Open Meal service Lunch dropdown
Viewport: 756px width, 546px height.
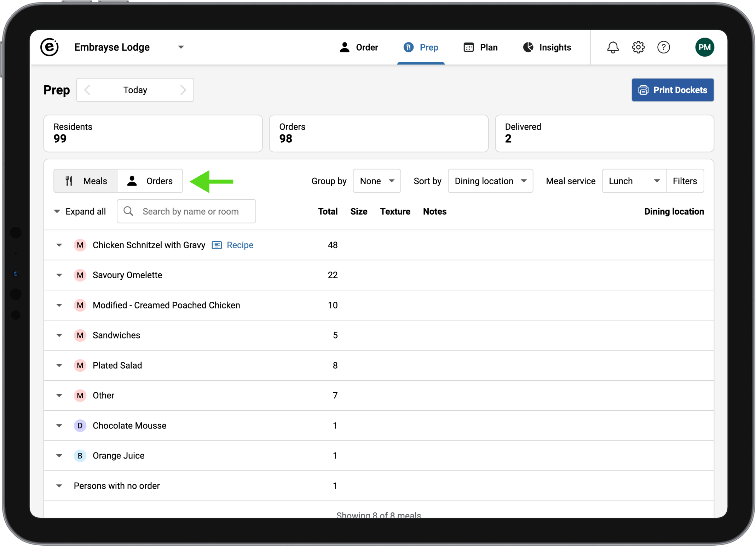click(x=634, y=181)
